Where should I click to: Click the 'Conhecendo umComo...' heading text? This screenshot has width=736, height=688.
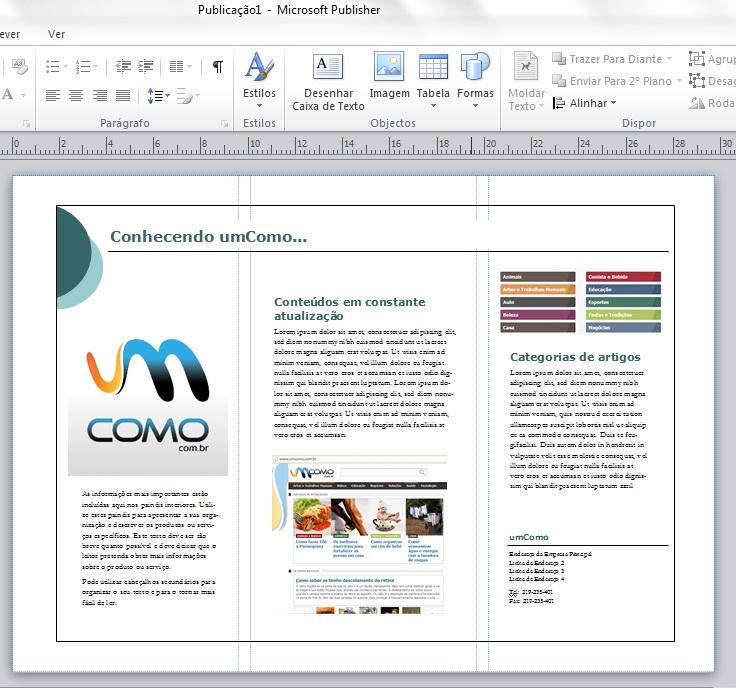click(208, 237)
